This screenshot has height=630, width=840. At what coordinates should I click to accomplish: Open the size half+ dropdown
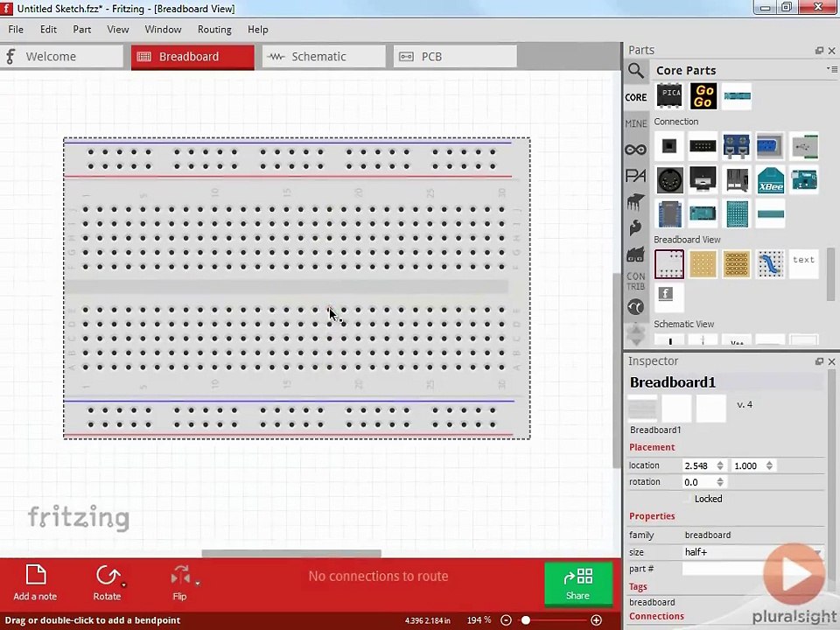[x=752, y=552]
